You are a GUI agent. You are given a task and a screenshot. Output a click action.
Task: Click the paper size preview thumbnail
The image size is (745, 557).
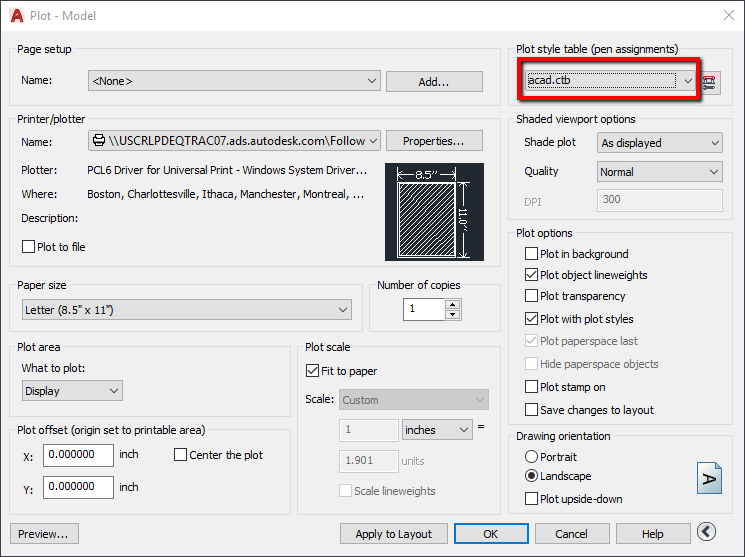tap(434, 212)
